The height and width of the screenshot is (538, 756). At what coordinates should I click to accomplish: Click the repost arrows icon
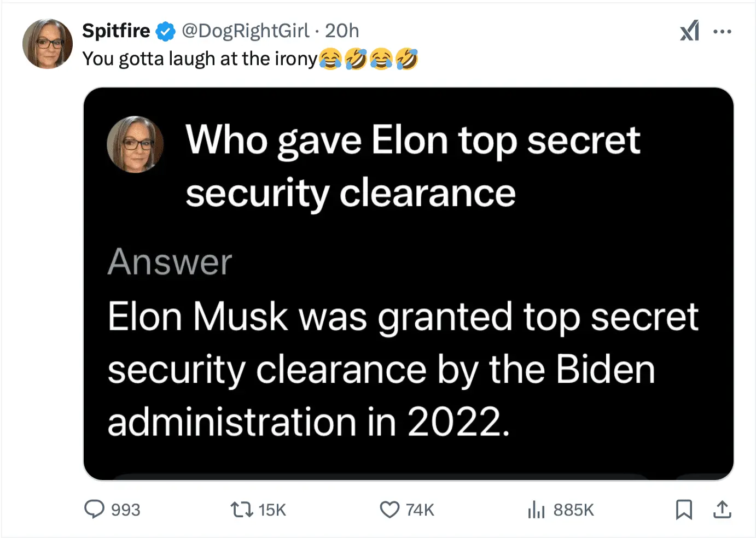tap(241, 510)
